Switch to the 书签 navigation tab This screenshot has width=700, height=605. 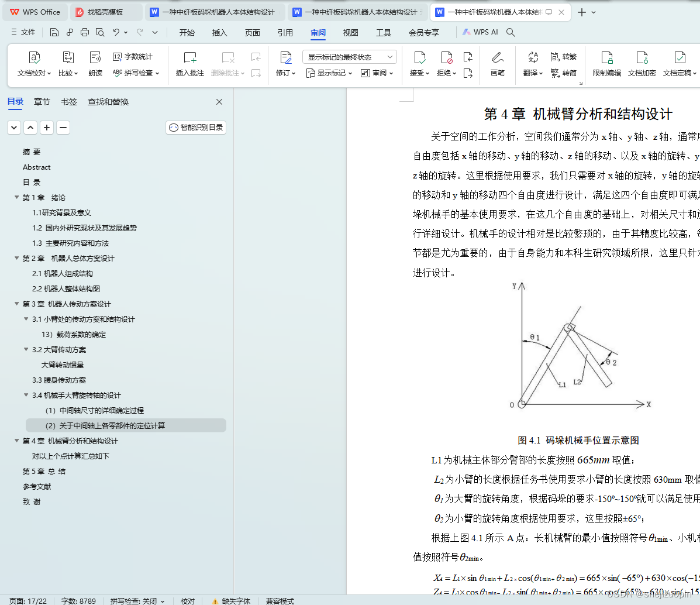[x=69, y=102]
